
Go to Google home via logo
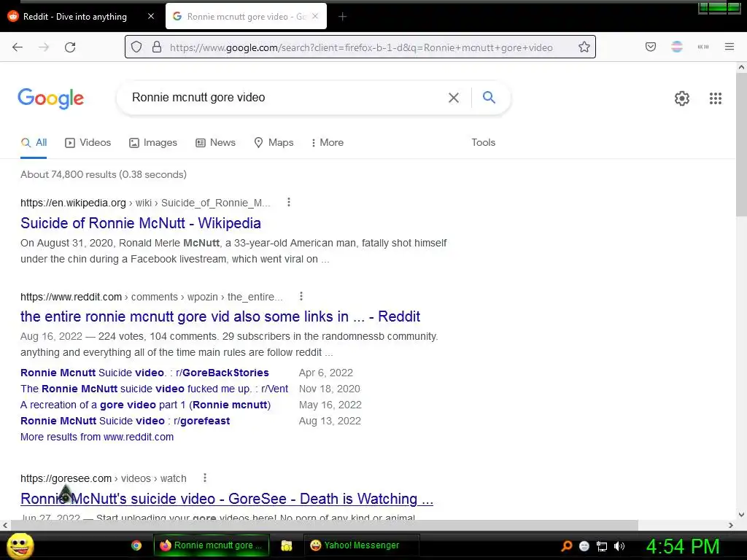point(51,98)
